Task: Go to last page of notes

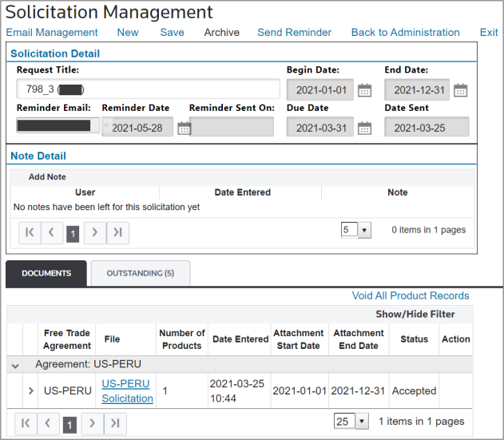Action: coord(117,232)
